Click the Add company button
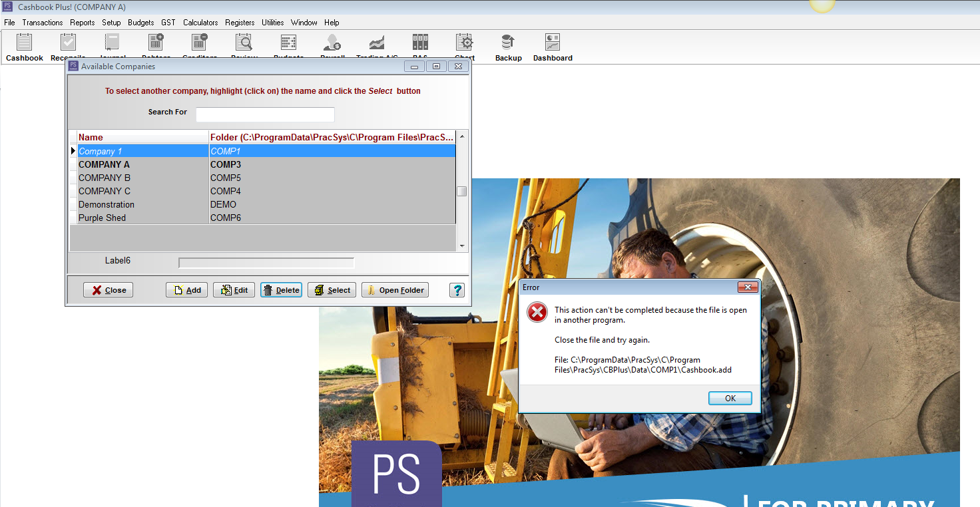Viewport: 980px width, 507px height. click(187, 290)
